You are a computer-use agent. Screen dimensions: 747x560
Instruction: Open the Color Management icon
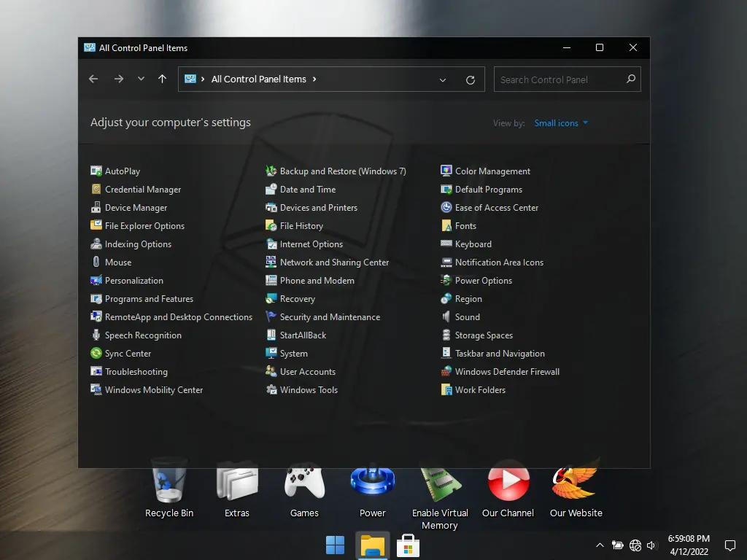[446, 171]
